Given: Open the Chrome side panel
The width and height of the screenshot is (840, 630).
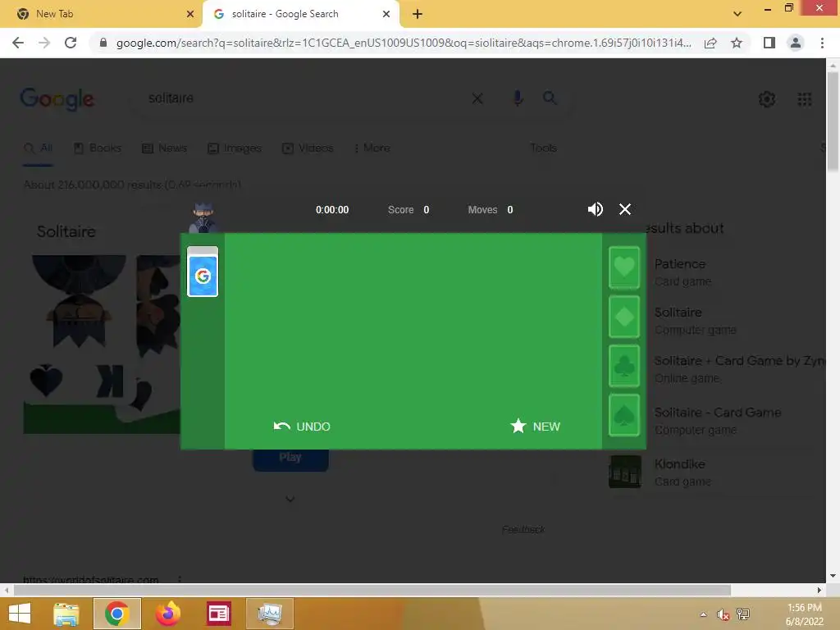Looking at the screenshot, I should [769, 43].
